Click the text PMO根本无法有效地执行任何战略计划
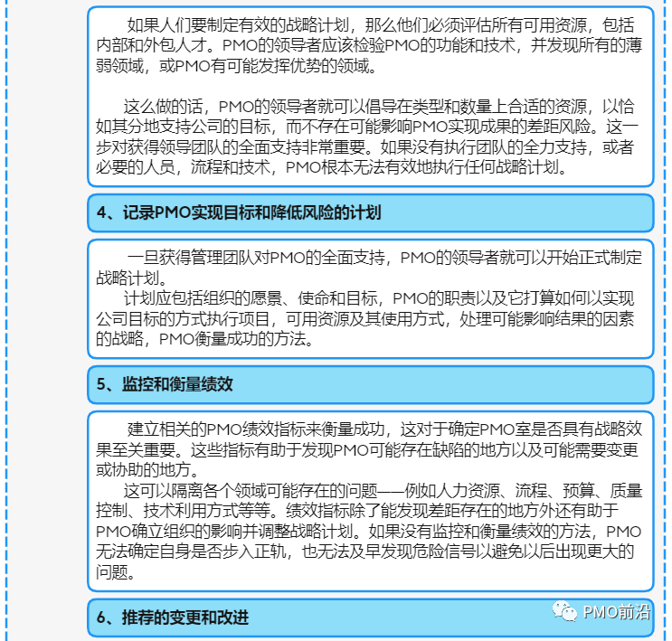The height and width of the screenshot is (641, 672). point(424,167)
